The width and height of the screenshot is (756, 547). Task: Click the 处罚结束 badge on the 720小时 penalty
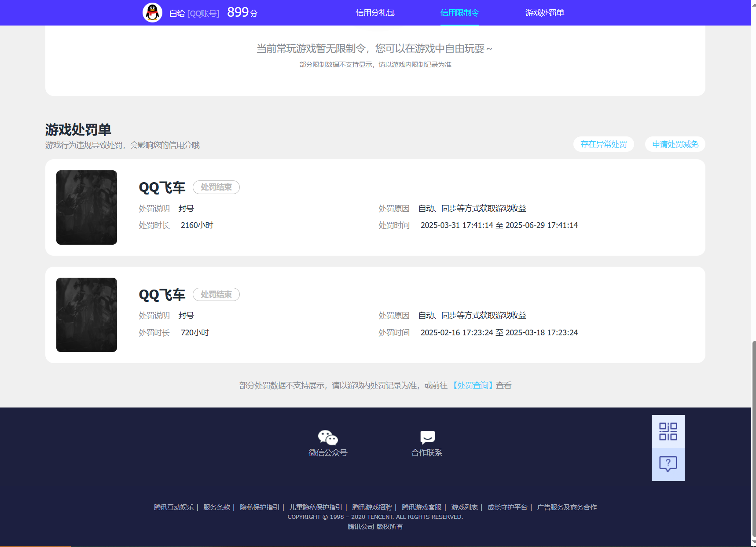(x=216, y=294)
